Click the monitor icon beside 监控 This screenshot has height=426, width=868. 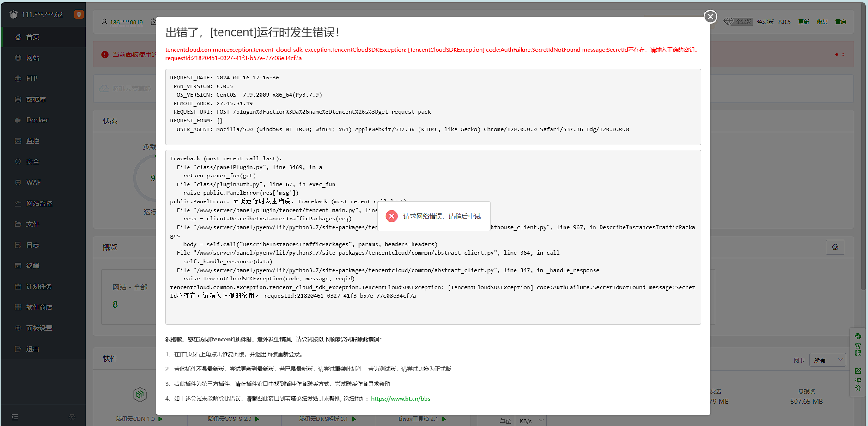click(18, 141)
